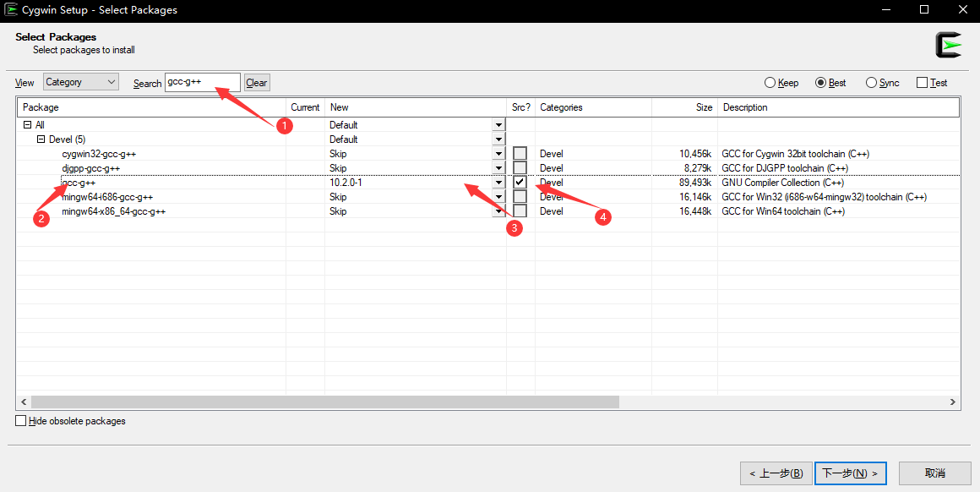Click the Src? column header
The width and height of the screenshot is (980, 492).
tap(520, 107)
